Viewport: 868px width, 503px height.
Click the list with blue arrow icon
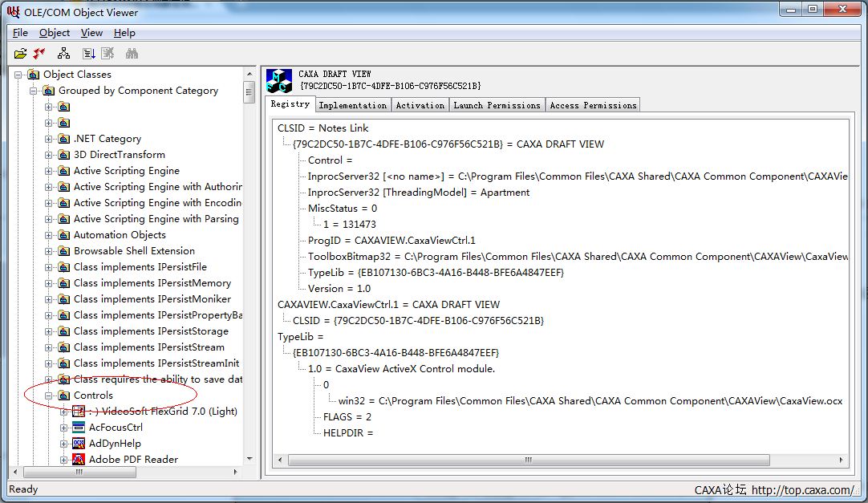click(x=89, y=54)
